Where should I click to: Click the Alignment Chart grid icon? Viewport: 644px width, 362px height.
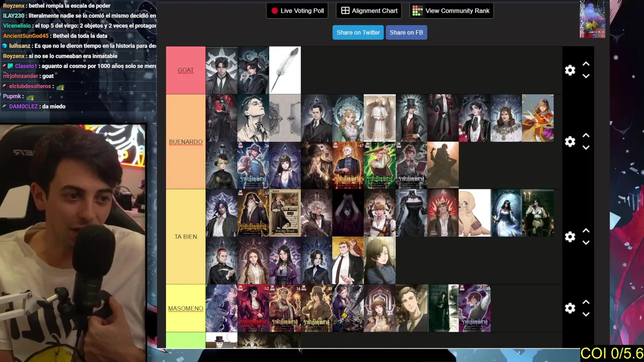[x=345, y=11]
